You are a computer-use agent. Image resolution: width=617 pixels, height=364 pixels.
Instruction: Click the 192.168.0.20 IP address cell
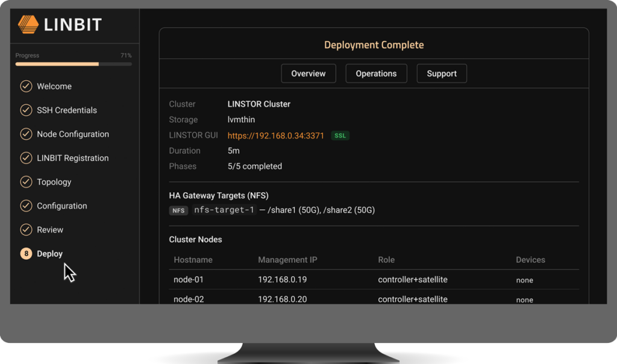point(283,299)
